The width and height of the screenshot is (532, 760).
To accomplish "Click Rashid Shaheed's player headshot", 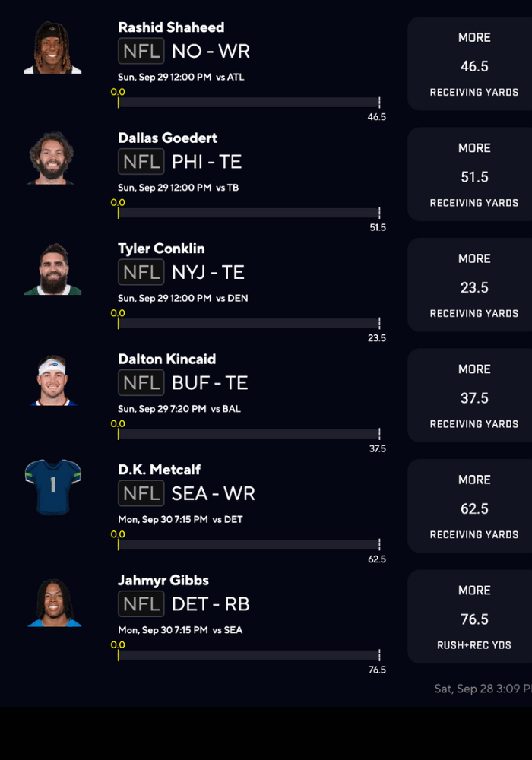I will point(52,48).
